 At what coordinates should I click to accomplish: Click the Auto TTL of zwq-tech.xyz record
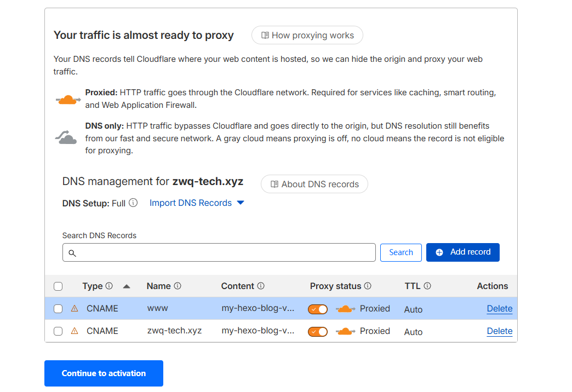tap(413, 332)
